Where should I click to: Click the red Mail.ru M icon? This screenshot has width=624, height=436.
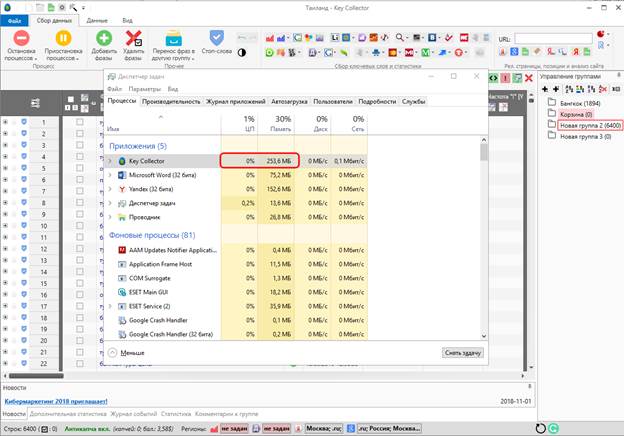point(409,52)
